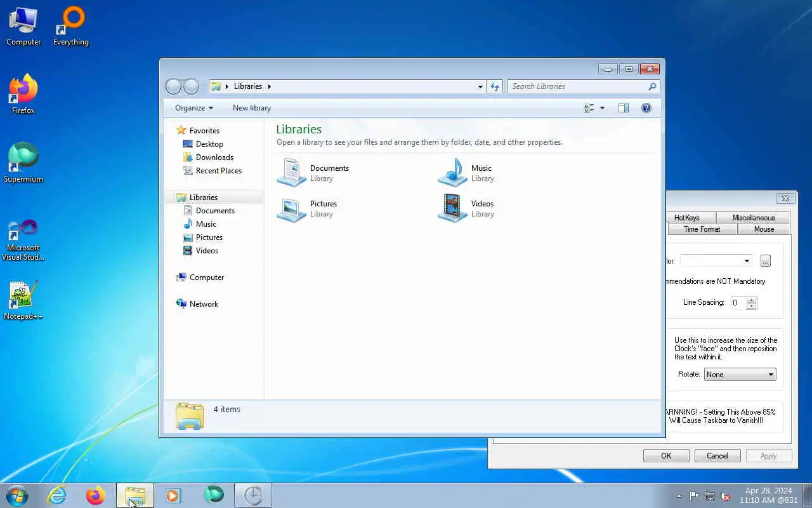Toggle the preview pane button
The width and height of the screenshot is (812, 508).
(x=624, y=108)
